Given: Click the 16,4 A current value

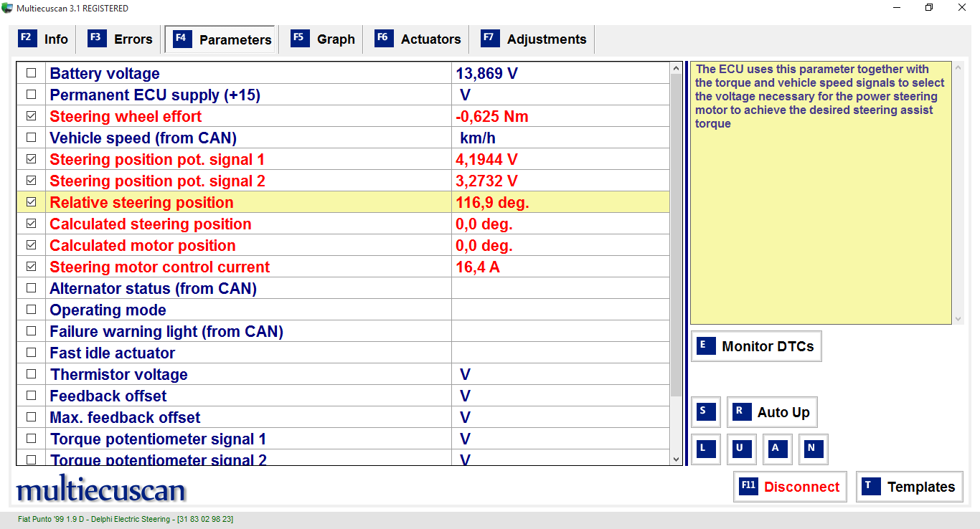Looking at the screenshot, I should (478, 267).
